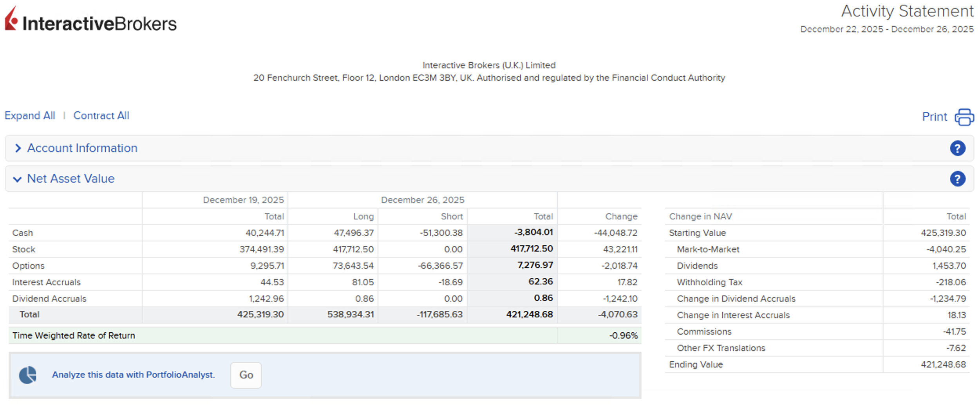Click the Account Information section title

(x=82, y=148)
